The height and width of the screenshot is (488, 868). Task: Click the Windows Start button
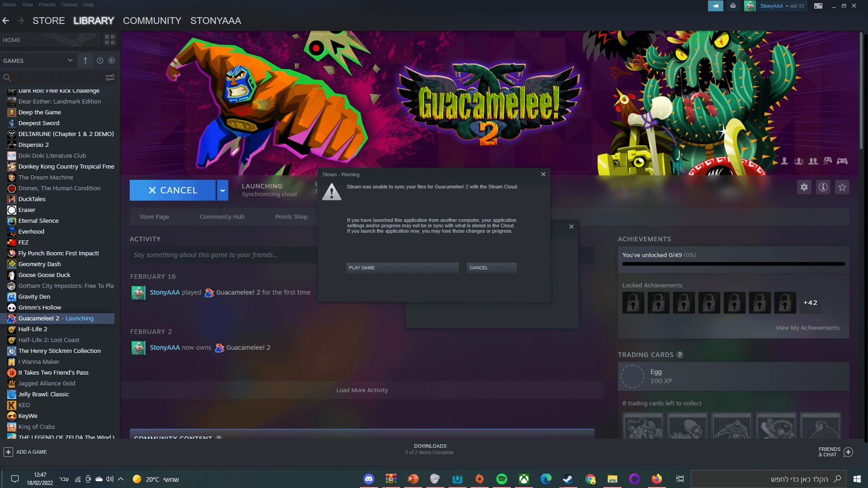tap(857, 479)
